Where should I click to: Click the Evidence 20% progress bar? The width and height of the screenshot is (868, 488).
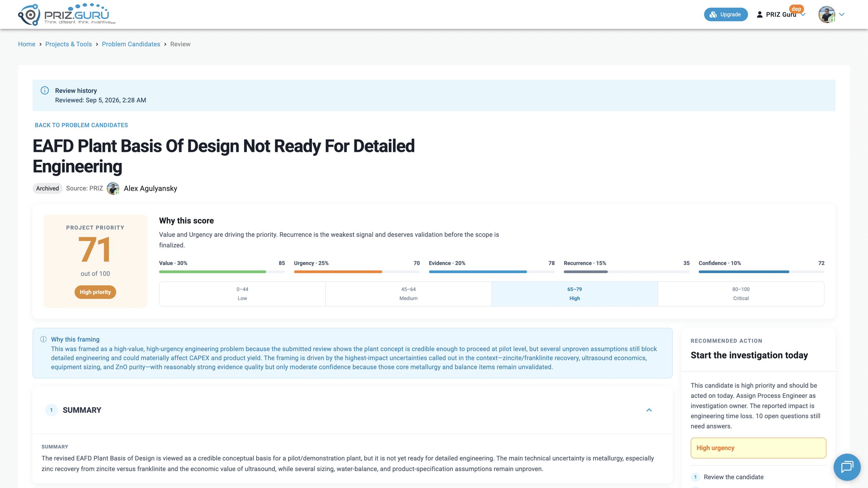(492, 272)
